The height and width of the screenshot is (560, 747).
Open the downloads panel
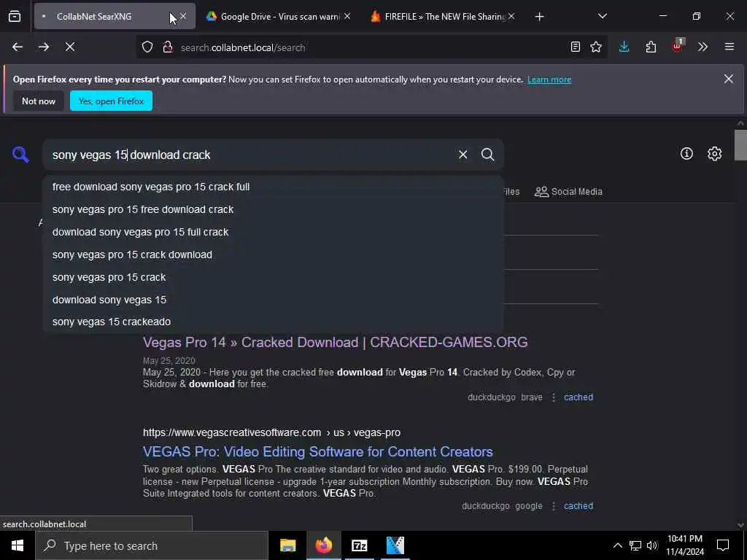624,47
